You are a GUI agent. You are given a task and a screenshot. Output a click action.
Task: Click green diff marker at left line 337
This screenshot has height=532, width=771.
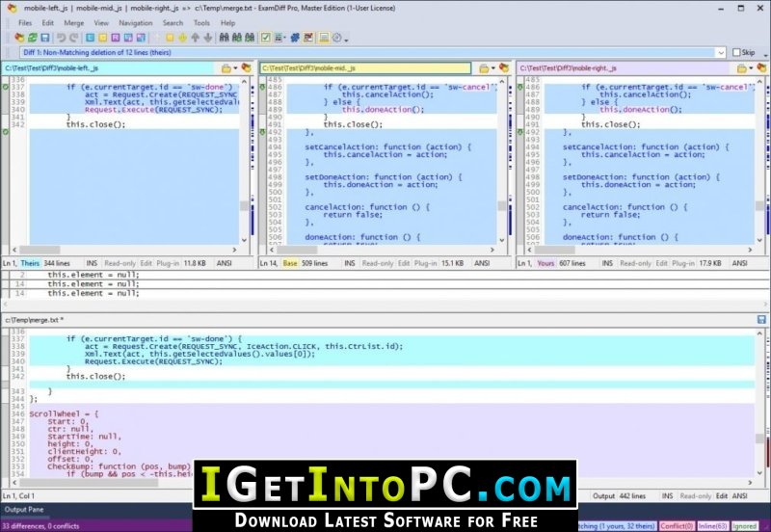[x=6, y=87]
